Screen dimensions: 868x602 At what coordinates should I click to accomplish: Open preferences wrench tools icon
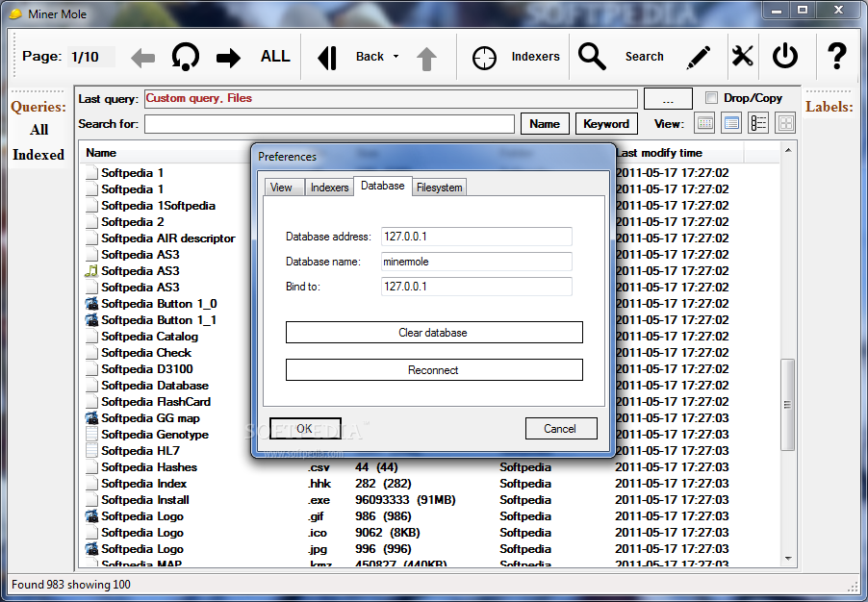742,57
